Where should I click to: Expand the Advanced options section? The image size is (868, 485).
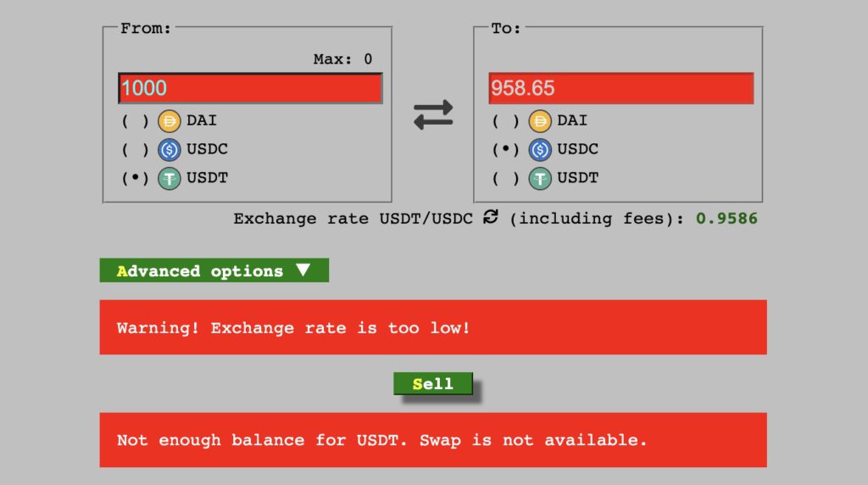pos(214,271)
